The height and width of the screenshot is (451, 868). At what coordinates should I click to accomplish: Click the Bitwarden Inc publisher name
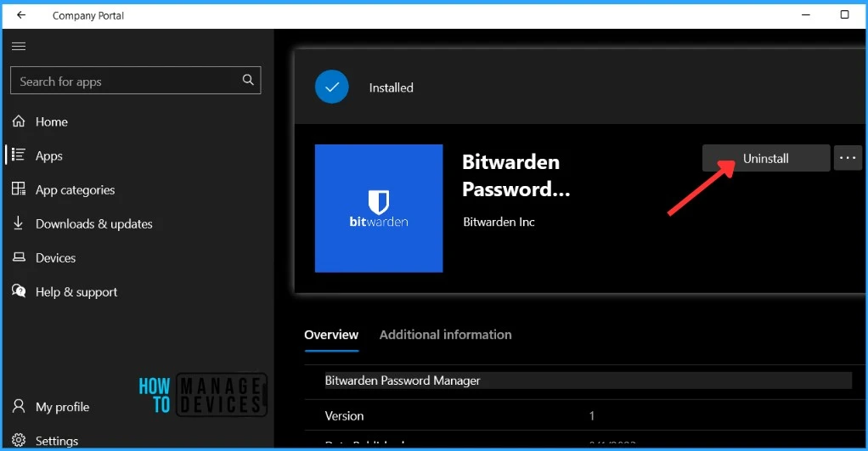point(499,222)
